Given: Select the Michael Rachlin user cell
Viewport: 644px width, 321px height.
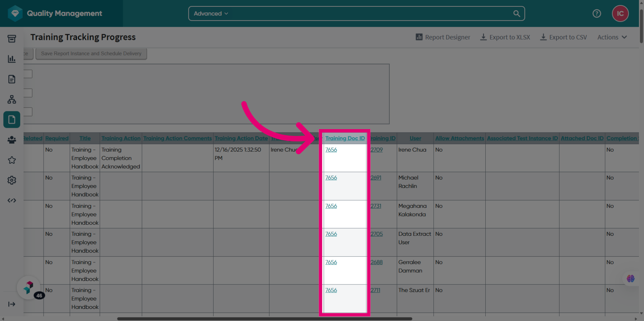Looking at the screenshot, I should pos(415,186).
